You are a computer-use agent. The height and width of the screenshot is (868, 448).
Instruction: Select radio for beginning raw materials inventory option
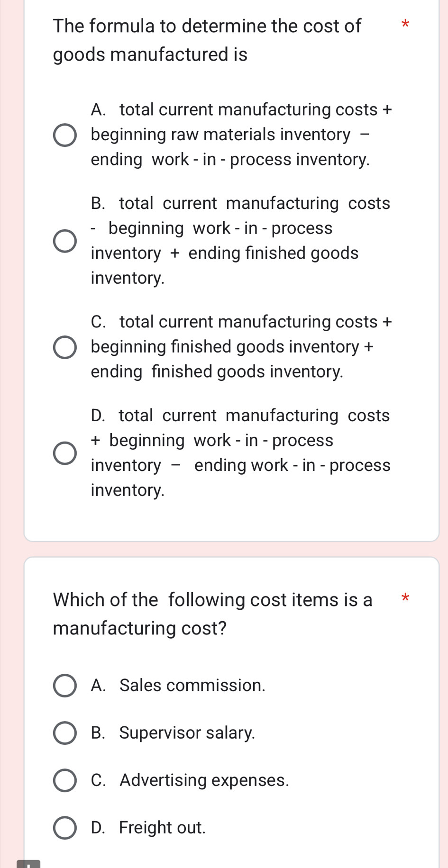click(64, 135)
